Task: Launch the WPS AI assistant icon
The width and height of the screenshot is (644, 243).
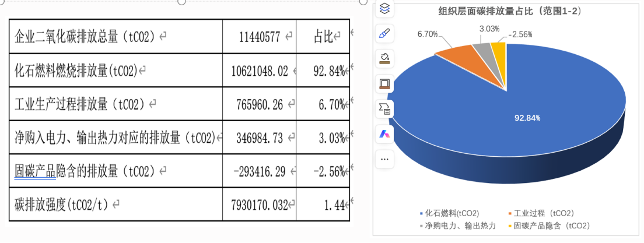Action: [384, 133]
